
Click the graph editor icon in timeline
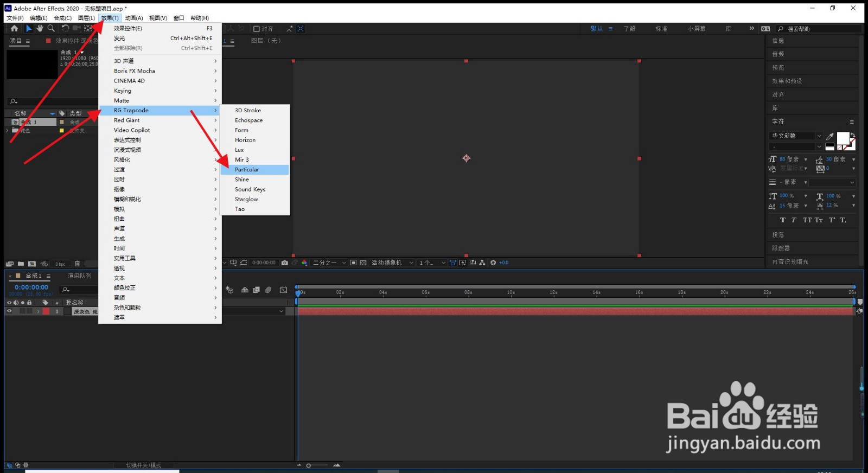point(283,290)
